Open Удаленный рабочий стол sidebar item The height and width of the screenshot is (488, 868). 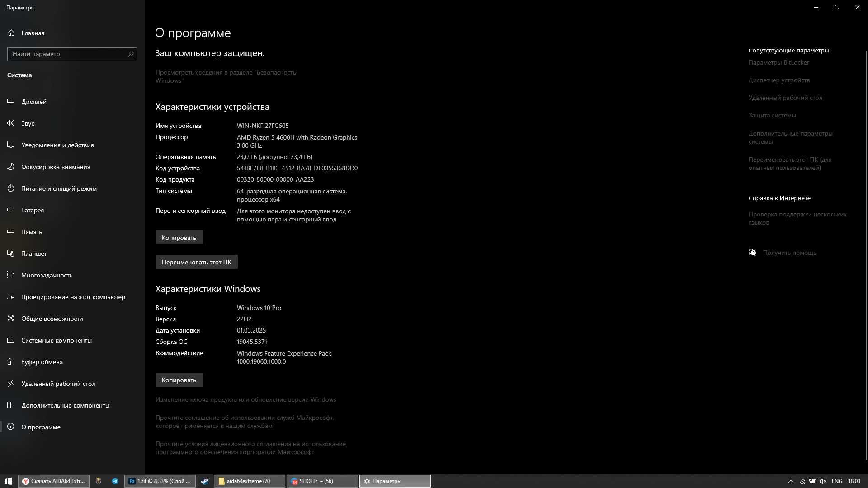tap(72, 384)
